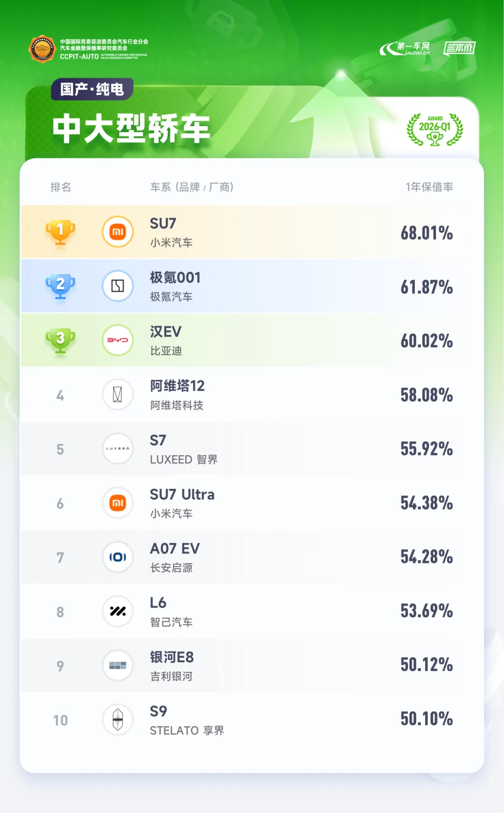This screenshot has height=813, width=504.
Task: Click the BYD logo for 汉EV
Action: pyautogui.click(x=118, y=340)
